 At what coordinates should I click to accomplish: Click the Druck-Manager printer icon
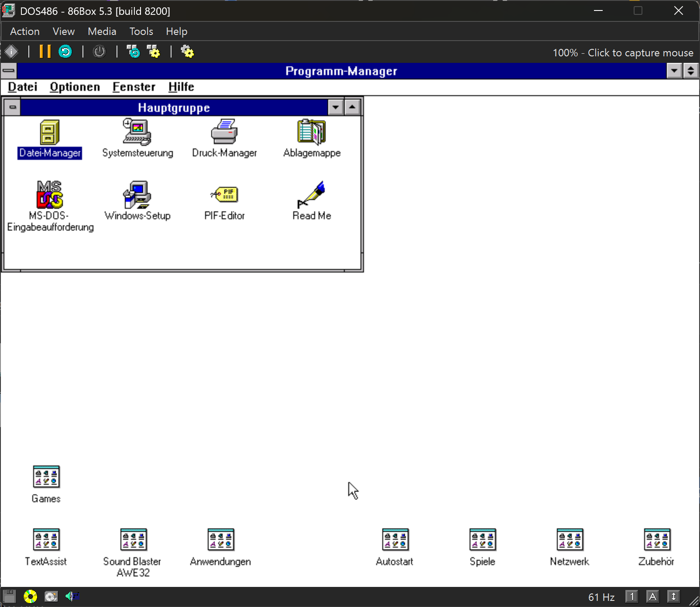tap(224, 132)
